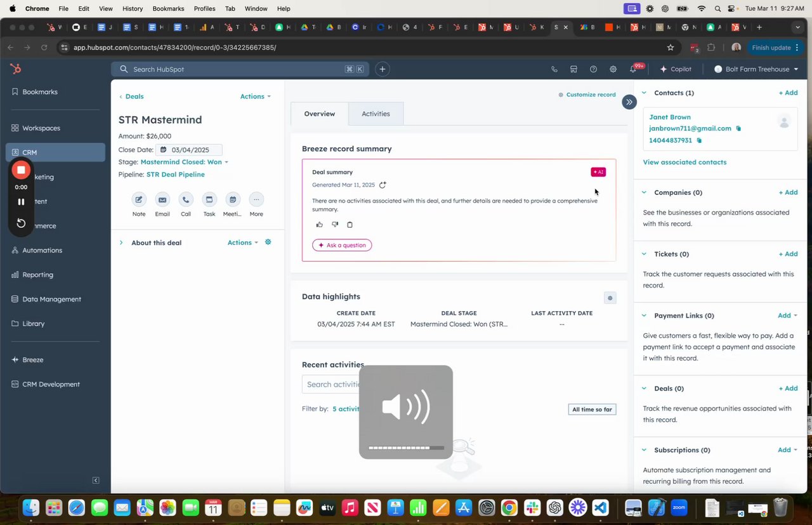Click the Search HubSpot field

point(240,69)
